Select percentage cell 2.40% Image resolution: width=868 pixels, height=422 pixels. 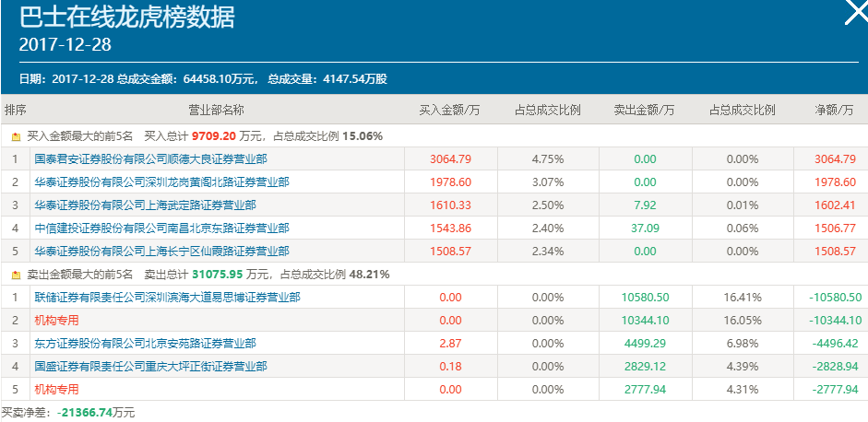548,229
